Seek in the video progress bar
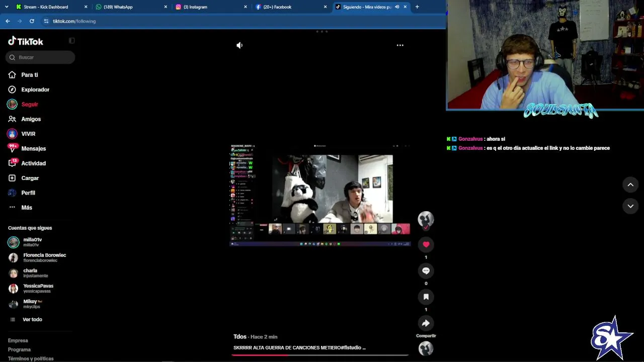The width and height of the screenshot is (644, 362). [320, 355]
